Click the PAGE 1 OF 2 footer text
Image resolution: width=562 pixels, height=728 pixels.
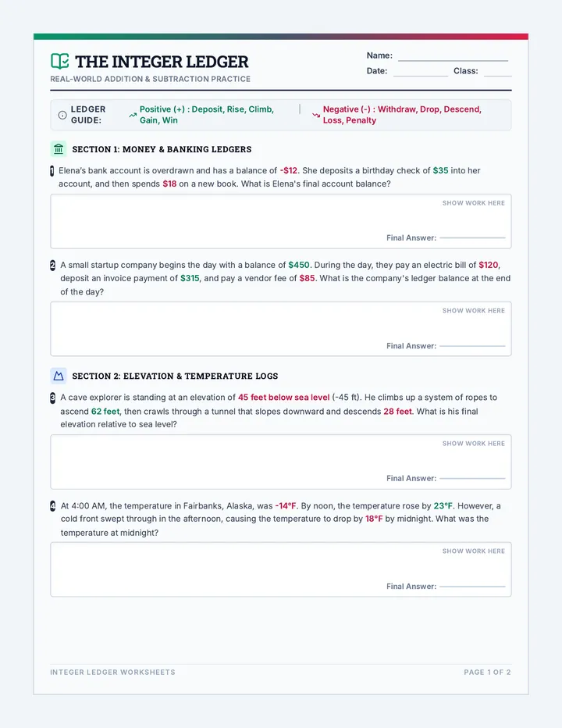coord(487,672)
